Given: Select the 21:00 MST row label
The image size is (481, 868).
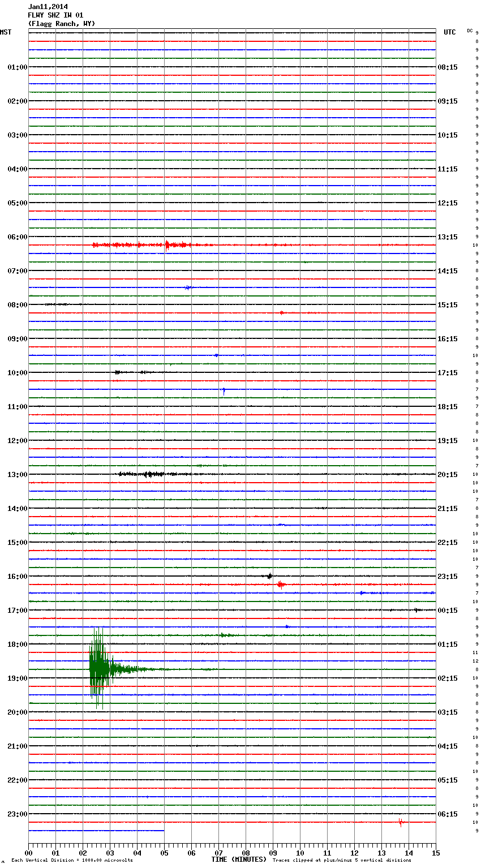Looking at the screenshot, I should pyautogui.click(x=18, y=746).
